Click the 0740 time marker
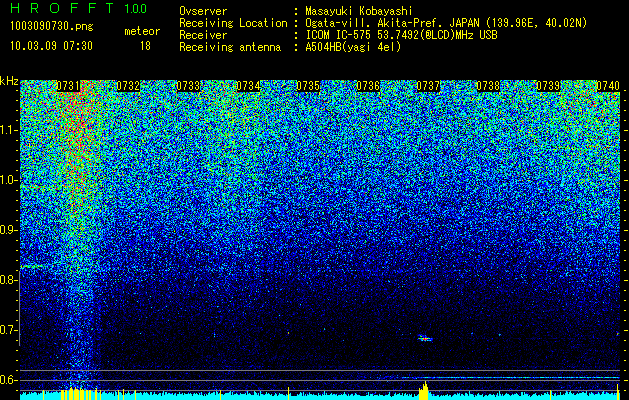This screenshot has height=400, width=629. (608, 86)
